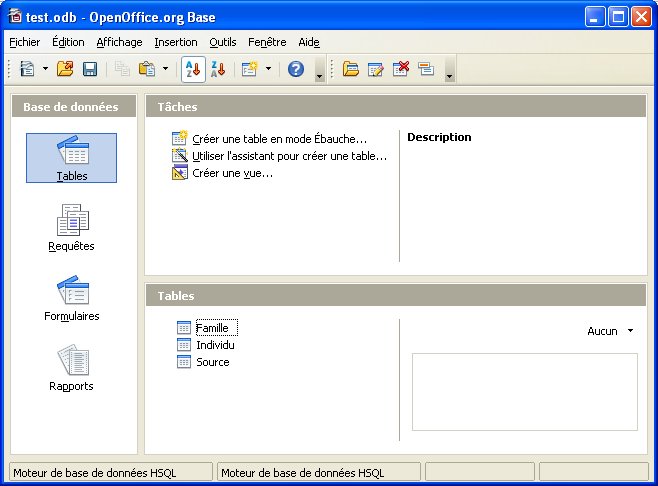
Task: Select Rapports in the database sidebar
Action: click(x=71, y=368)
